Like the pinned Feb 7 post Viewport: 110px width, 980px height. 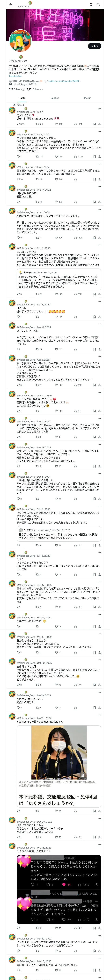pos(57,124)
